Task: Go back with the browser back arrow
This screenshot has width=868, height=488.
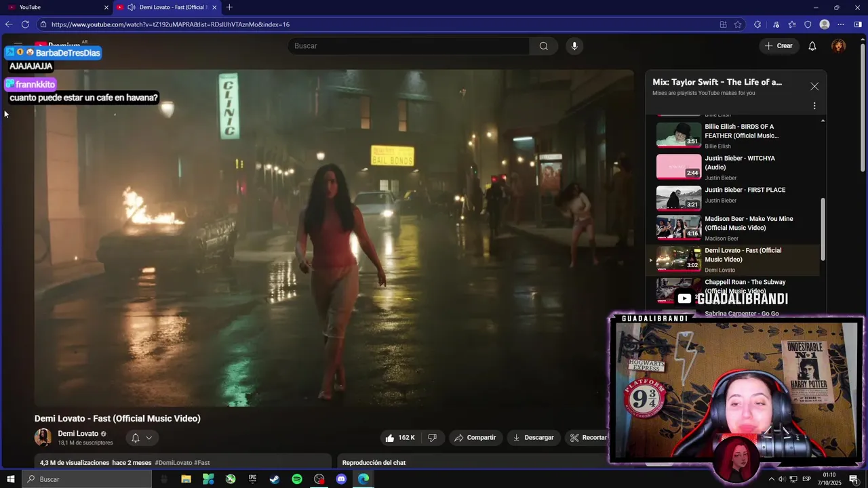Action: click(x=9, y=24)
